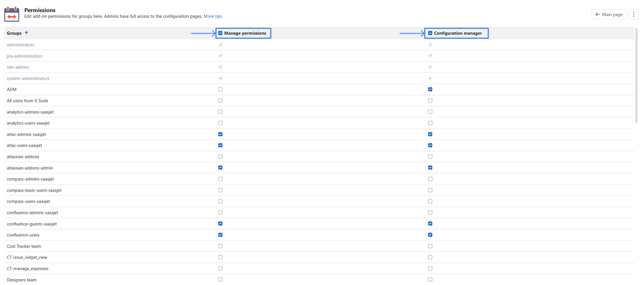The width and height of the screenshot is (644, 285).
Task: Check Manage permissions for Designers team
Action: pyautogui.click(x=220, y=280)
